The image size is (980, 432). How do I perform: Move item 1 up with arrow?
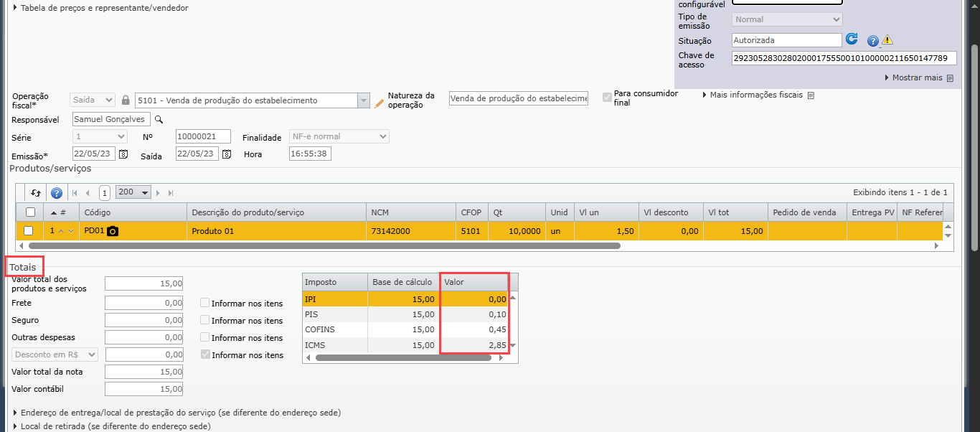[61, 231]
